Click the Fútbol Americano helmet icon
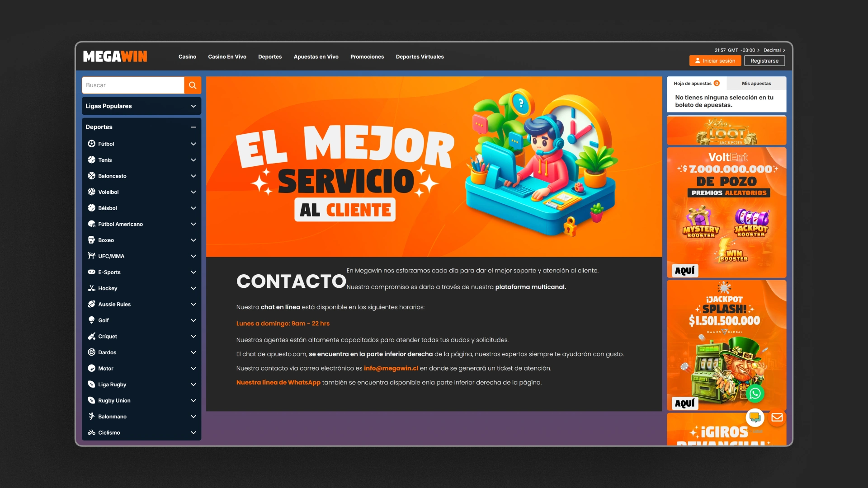This screenshot has width=868, height=488. pyautogui.click(x=91, y=224)
